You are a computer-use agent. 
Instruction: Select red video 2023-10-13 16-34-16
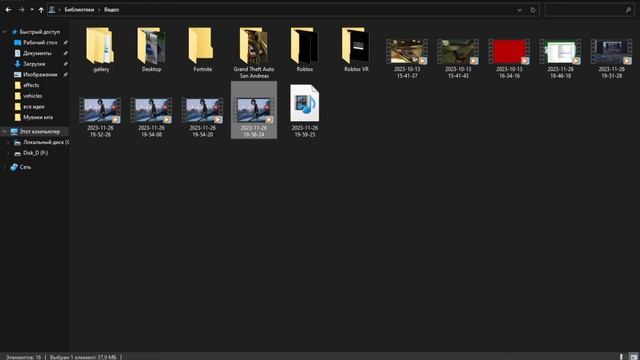[x=509, y=58]
